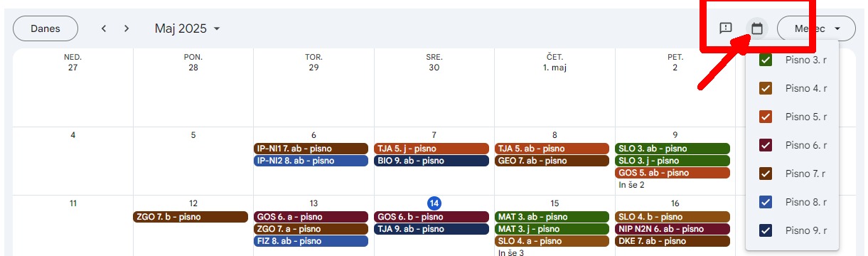Select the highlighted date 14

[x=434, y=203]
